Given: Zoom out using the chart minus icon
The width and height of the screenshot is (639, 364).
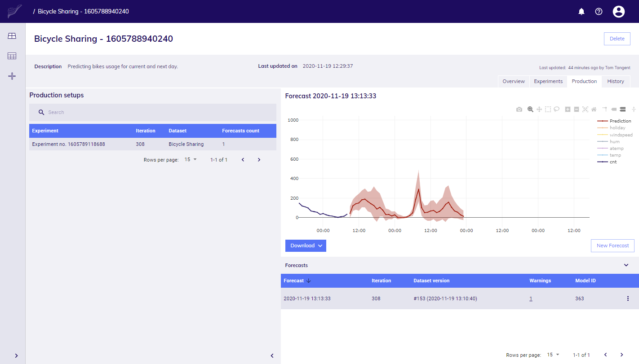Looking at the screenshot, I should click(577, 109).
